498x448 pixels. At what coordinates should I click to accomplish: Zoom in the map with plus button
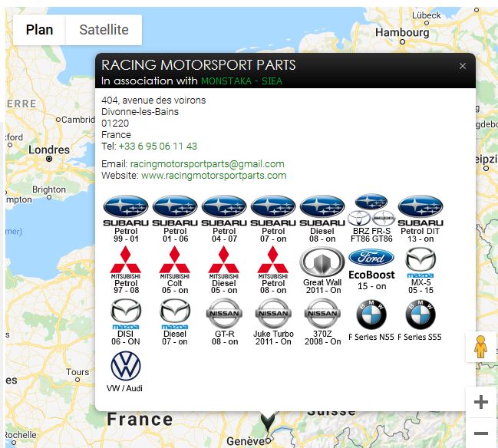[481, 402]
